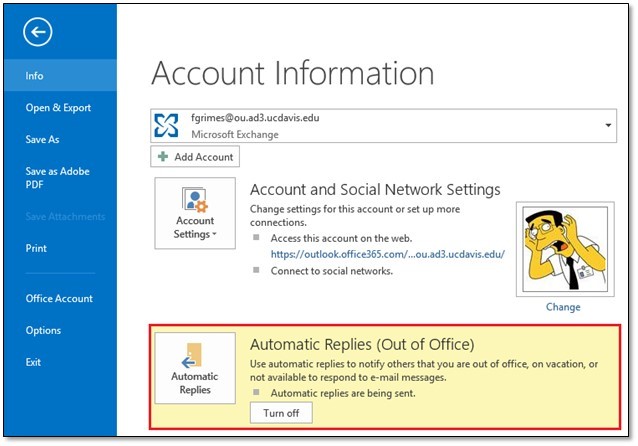Open the Account Settings dropdown button
Screen dimensions: 638x446
(x=195, y=213)
